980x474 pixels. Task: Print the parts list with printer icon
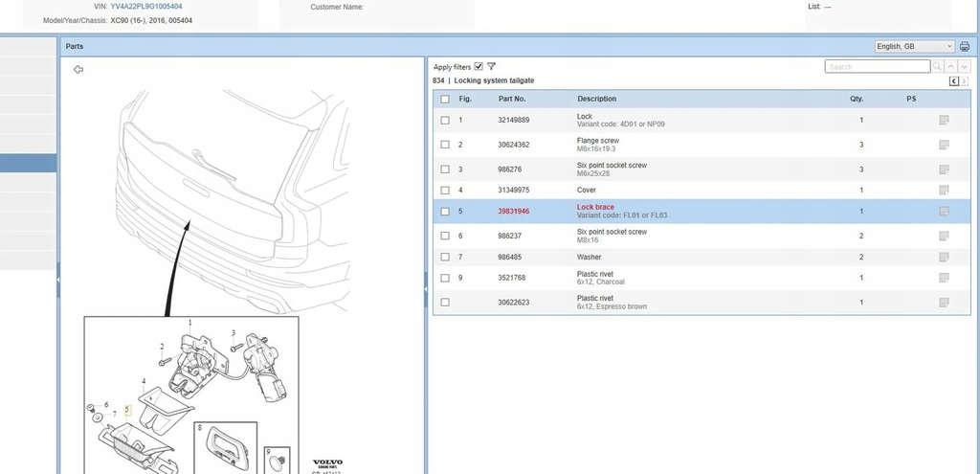[965, 46]
